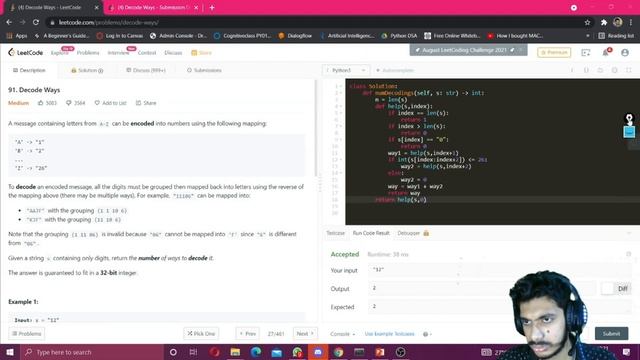The image size is (640, 360).
Task: Open the Python3 language dropdown
Action: tap(345, 70)
